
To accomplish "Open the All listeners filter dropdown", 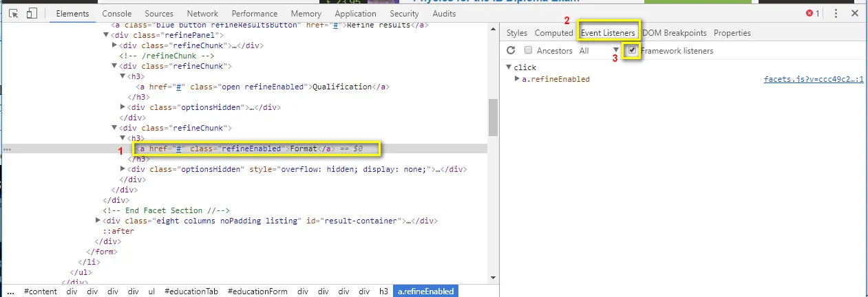I will [598, 51].
